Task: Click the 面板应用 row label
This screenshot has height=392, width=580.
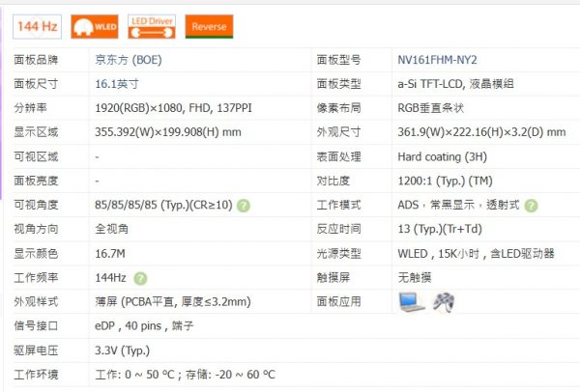Action: (x=338, y=302)
